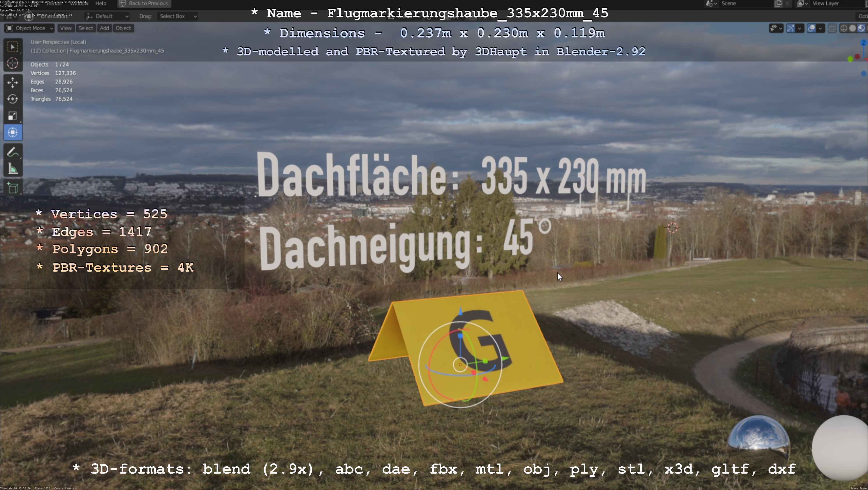Toggle X-Ray view mode
The image size is (868, 490).
(832, 28)
